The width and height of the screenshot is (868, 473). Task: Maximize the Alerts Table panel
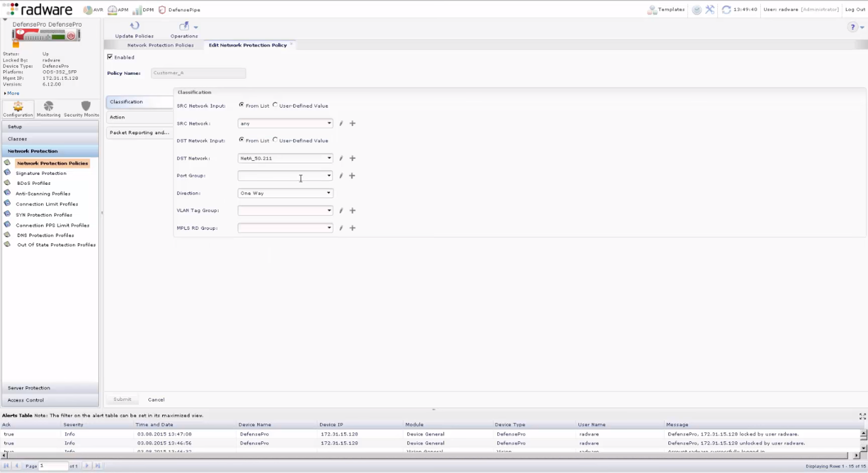(862, 416)
